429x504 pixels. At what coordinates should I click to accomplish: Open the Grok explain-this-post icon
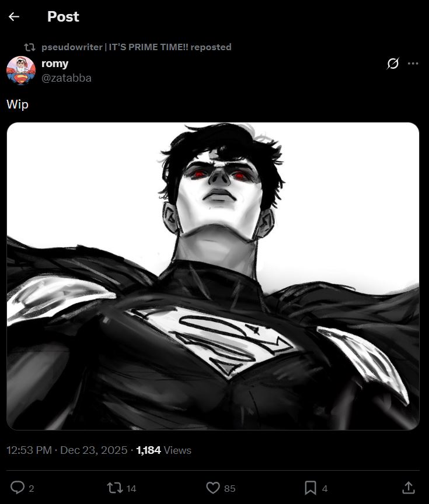coord(393,64)
